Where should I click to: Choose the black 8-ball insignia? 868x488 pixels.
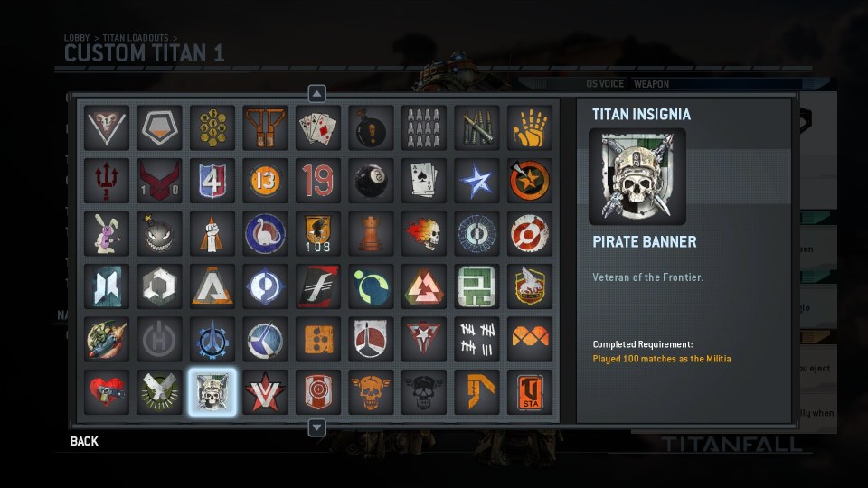tap(371, 181)
